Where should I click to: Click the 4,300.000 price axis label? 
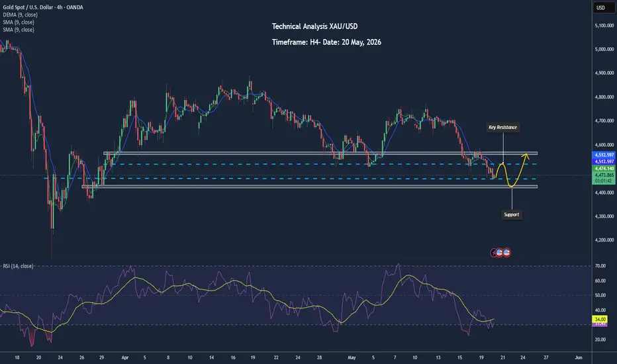tap(604, 216)
